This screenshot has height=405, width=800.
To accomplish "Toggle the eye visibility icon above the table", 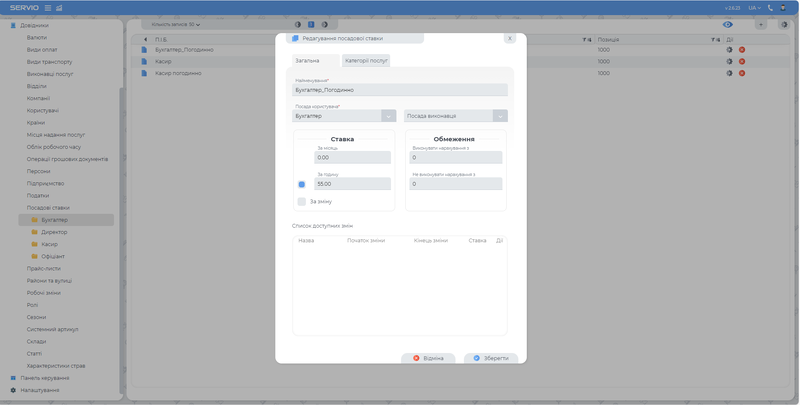I will (x=728, y=24).
